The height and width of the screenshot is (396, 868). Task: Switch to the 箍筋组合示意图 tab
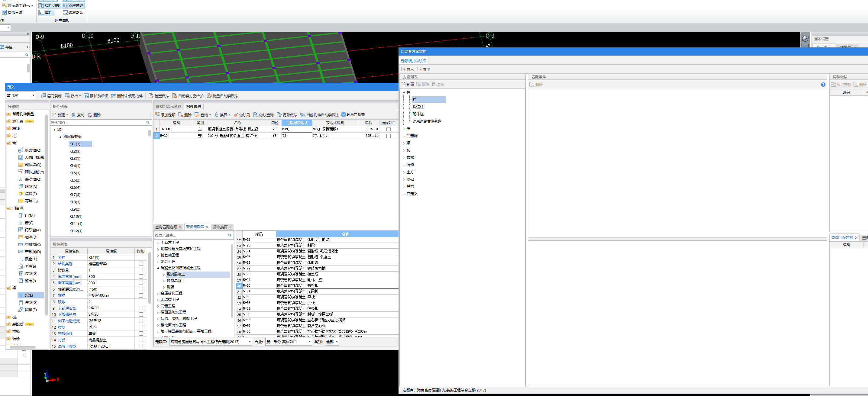pos(169,107)
